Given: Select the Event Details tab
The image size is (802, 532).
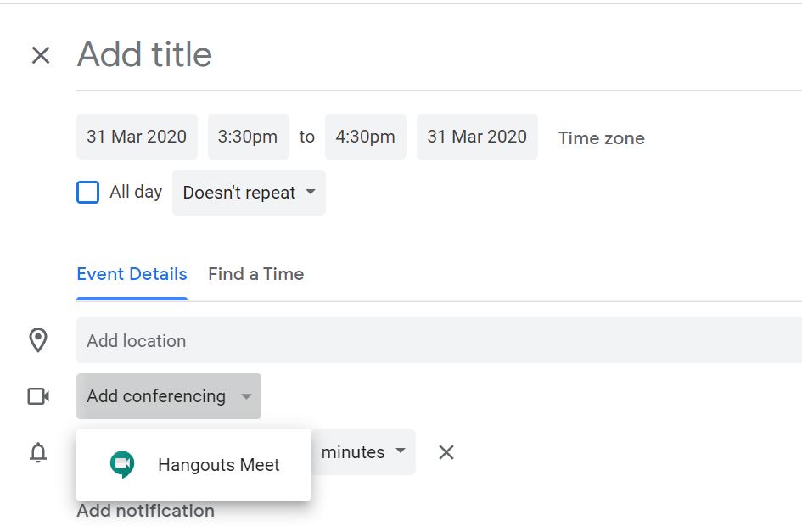Looking at the screenshot, I should click(x=132, y=274).
